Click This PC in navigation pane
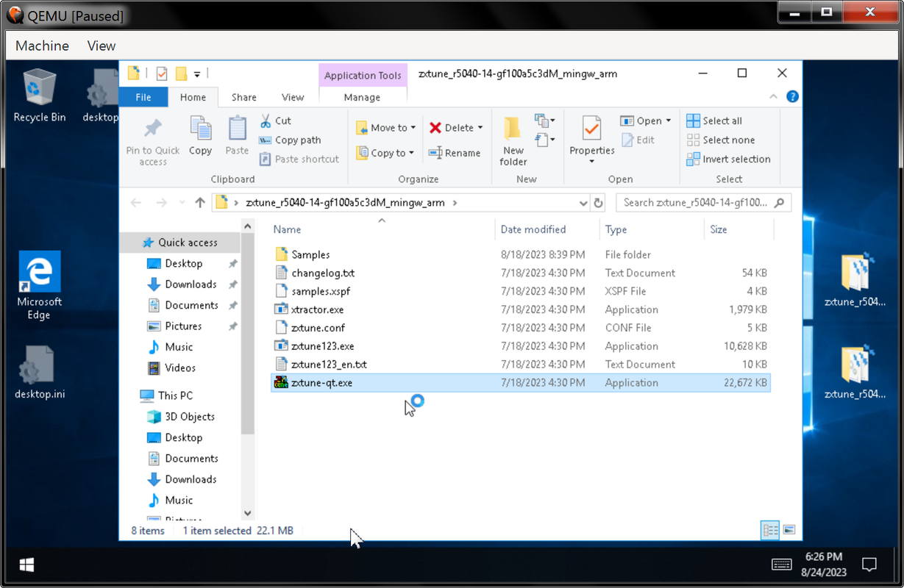904x588 pixels. coord(175,395)
